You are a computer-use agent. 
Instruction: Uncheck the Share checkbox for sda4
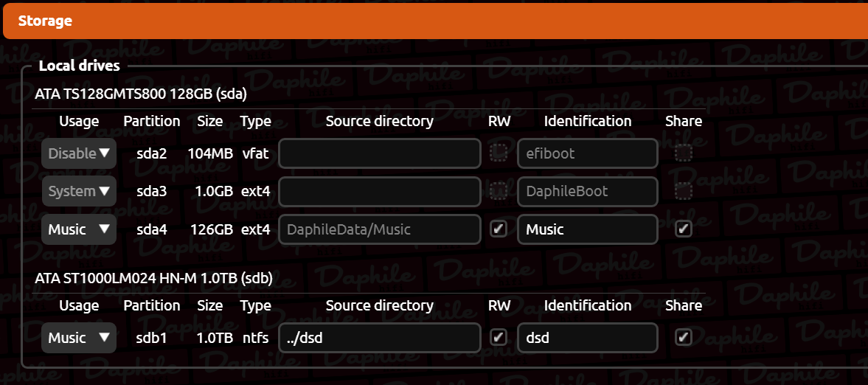coord(684,228)
